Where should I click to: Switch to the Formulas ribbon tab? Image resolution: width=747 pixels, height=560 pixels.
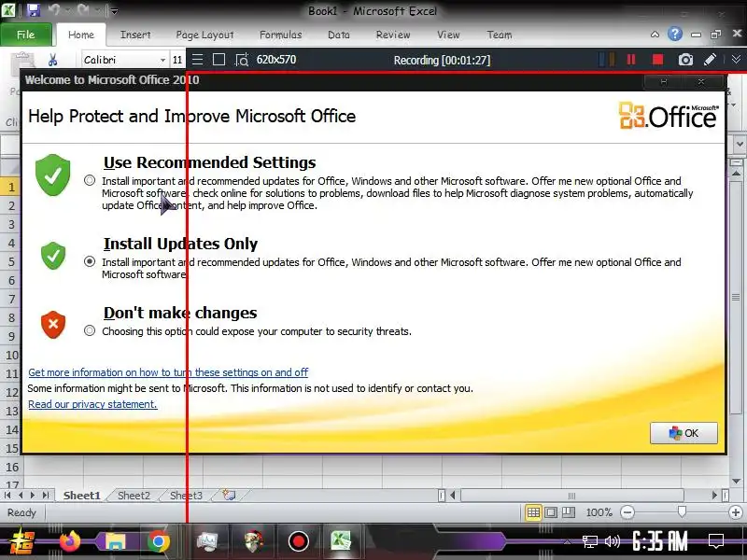(x=281, y=35)
